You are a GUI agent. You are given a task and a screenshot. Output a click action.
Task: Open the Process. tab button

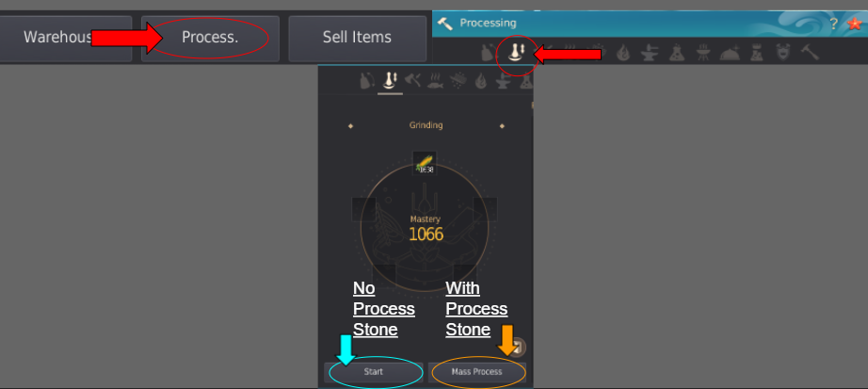[x=210, y=38]
